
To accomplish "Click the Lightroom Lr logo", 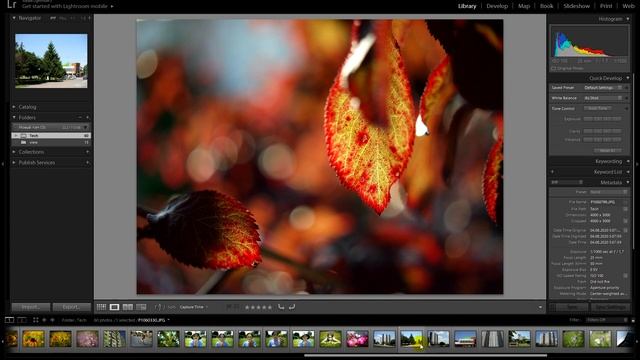I will coord(12,4).
